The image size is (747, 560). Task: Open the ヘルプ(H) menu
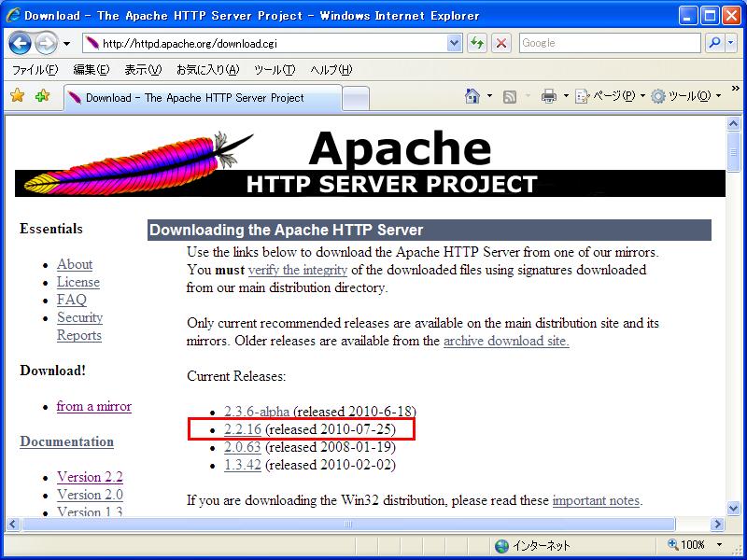[x=331, y=70]
